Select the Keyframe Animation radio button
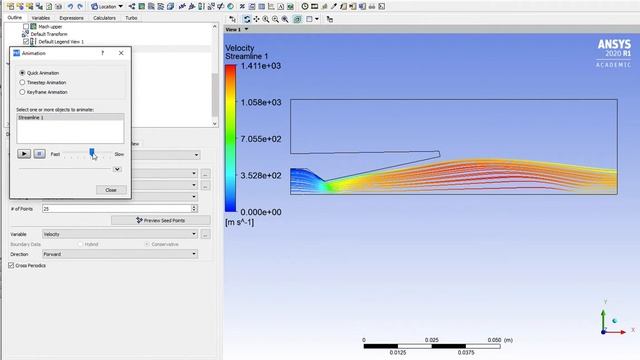 pos(22,92)
